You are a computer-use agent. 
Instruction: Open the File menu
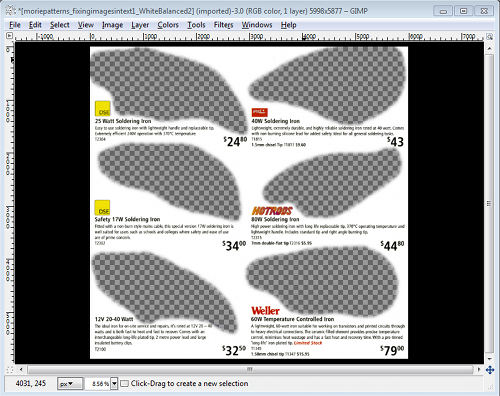[15, 25]
